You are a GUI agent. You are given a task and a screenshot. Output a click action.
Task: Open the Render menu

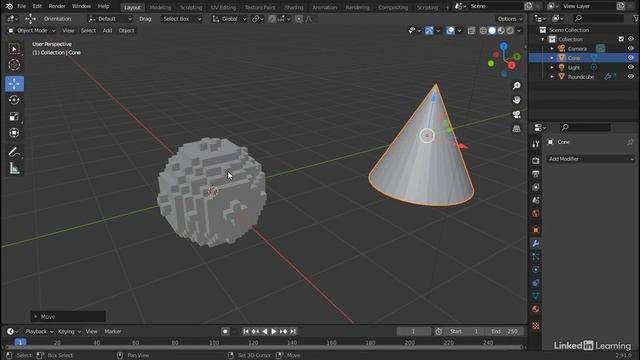click(x=57, y=6)
